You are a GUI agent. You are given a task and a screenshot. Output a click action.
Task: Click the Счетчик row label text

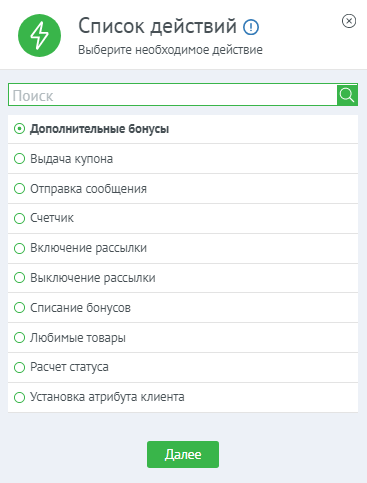52,218
